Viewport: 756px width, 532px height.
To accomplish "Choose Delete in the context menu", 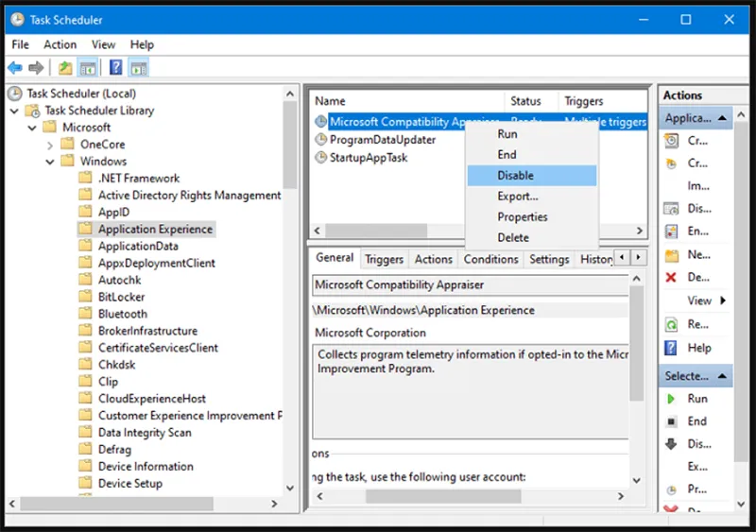I will tap(532, 238).
